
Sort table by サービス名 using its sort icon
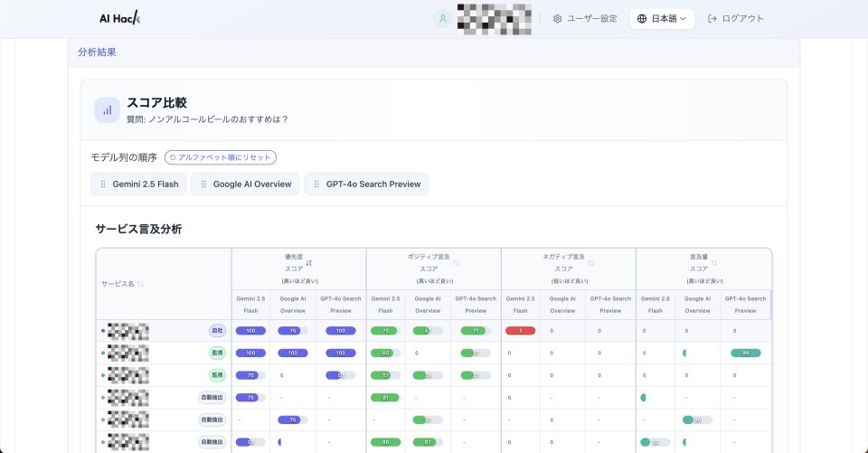pos(140,284)
